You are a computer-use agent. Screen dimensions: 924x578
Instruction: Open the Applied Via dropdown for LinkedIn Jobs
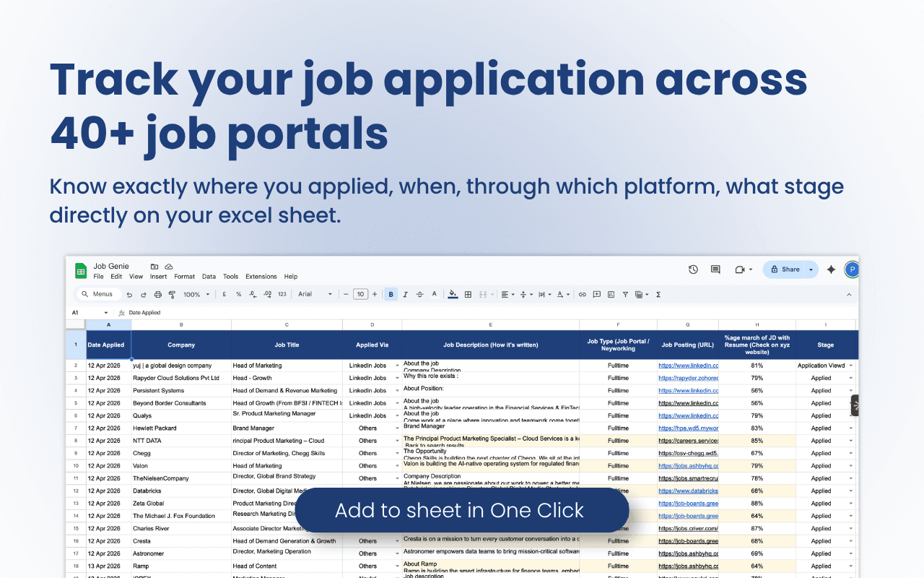[396, 365]
